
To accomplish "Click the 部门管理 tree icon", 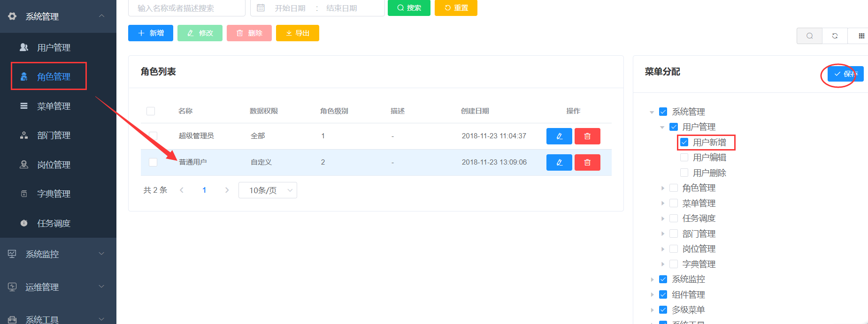I will pyautogui.click(x=24, y=135).
